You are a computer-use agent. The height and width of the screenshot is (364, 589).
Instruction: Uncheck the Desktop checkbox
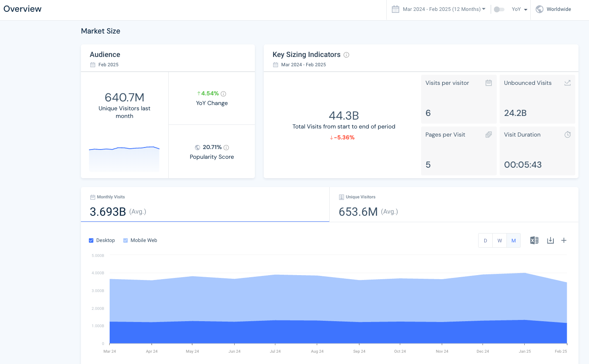(91, 240)
